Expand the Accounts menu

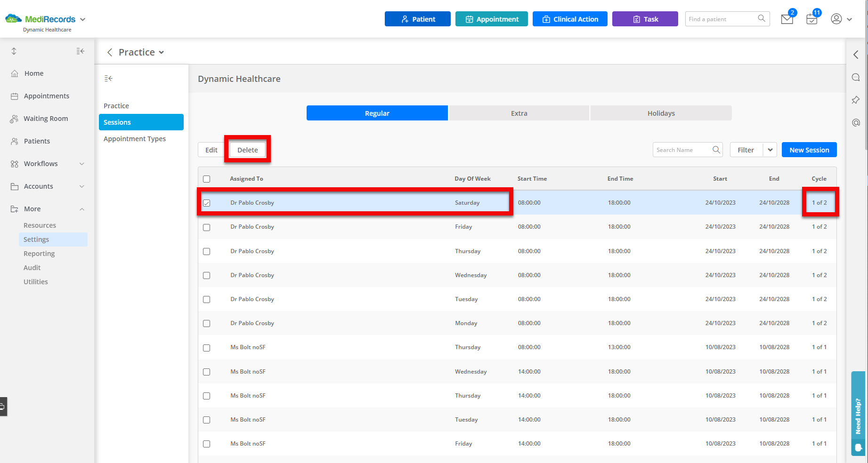(x=82, y=186)
